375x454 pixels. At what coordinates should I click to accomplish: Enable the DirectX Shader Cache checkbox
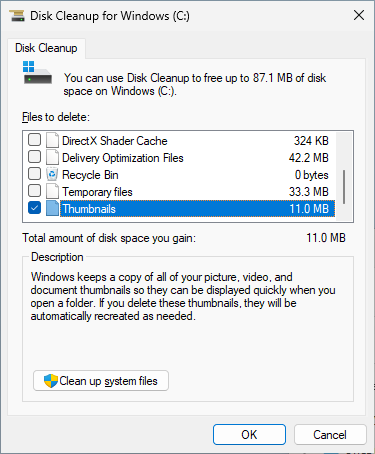[34, 140]
